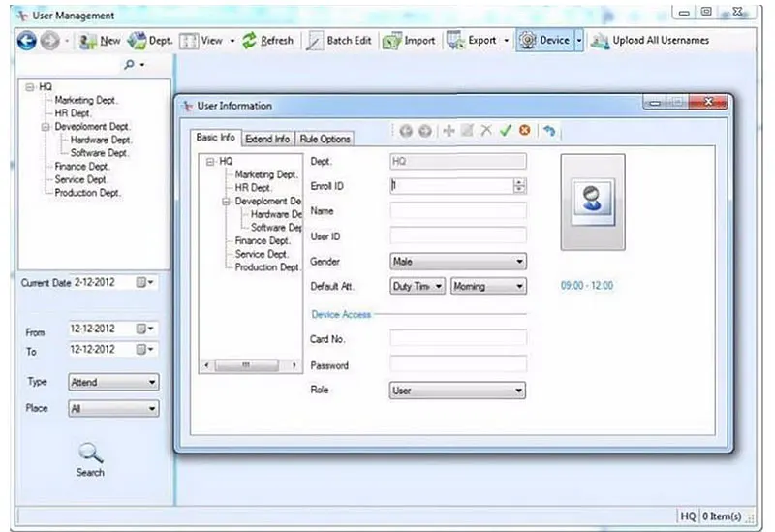Add a new user with New
The height and width of the screenshot is (532, 775).
[100, 41]
